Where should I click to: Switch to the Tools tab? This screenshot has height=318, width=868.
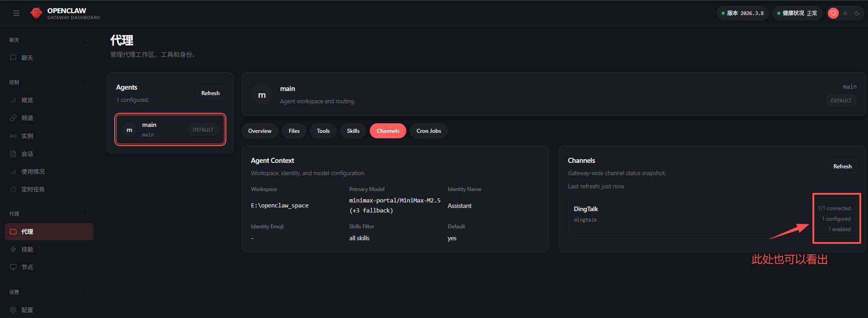(323, 131)
